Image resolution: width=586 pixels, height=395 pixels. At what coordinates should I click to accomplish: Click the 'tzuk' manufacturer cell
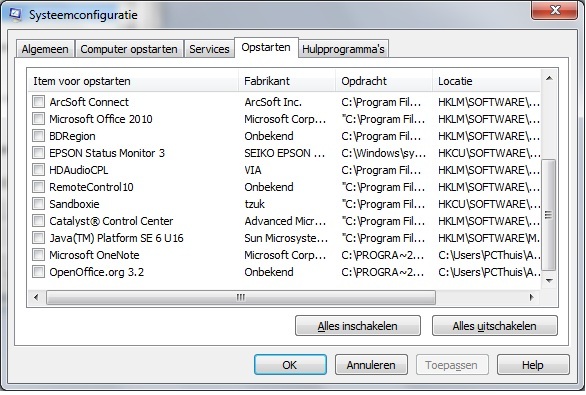point(255,204)
